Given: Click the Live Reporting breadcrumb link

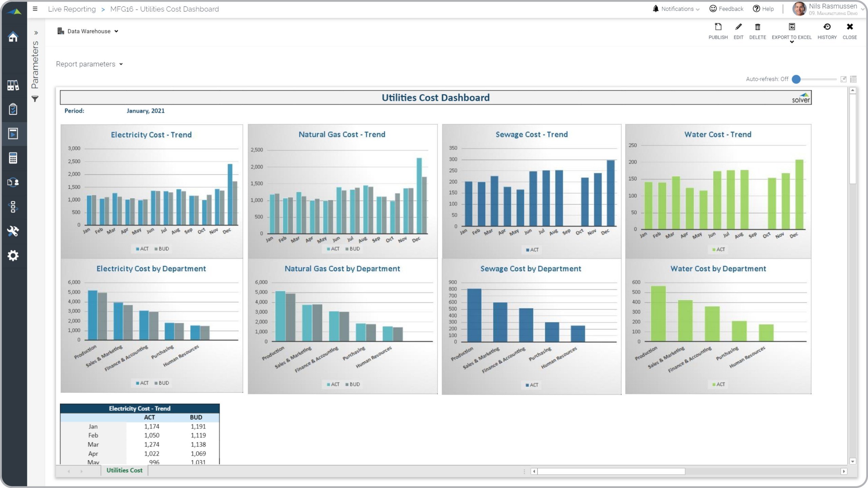Looking at the screenshot, I should (x=72, y=9).
